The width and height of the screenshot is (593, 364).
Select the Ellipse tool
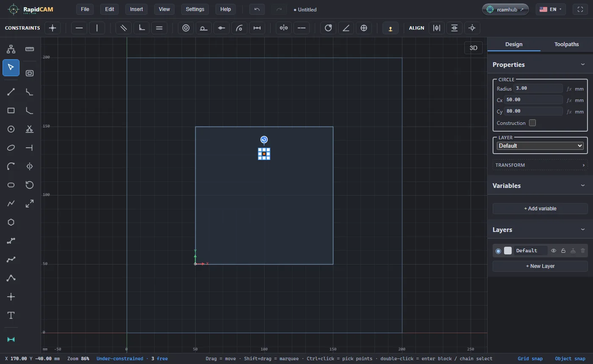tap(11, 148)
